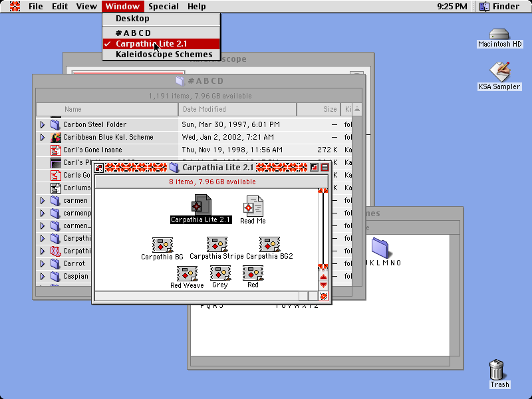Click the Carl's Gone Insane file icon
This screenshot has width=532, height=399.
coord(55,150)
